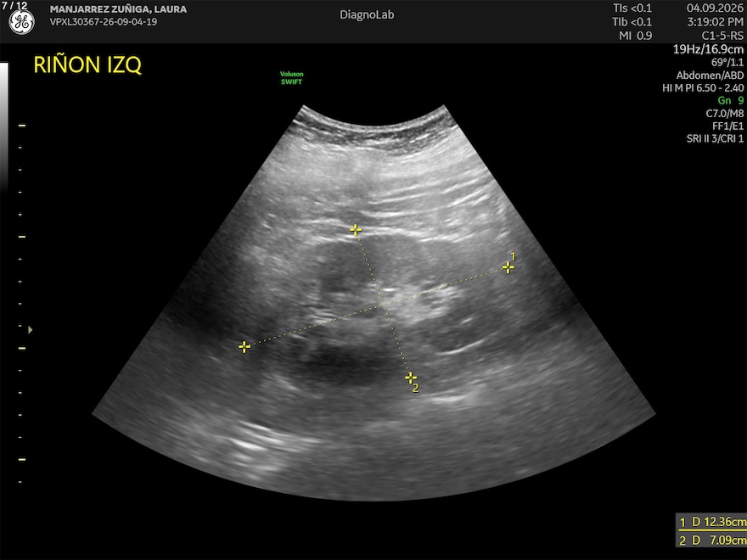The width and height of the screenshot is (747, 560).
Task: Click the patient name MANJARREZ ZUÑIGA, LAURA
Action: (x=118, y=9)
